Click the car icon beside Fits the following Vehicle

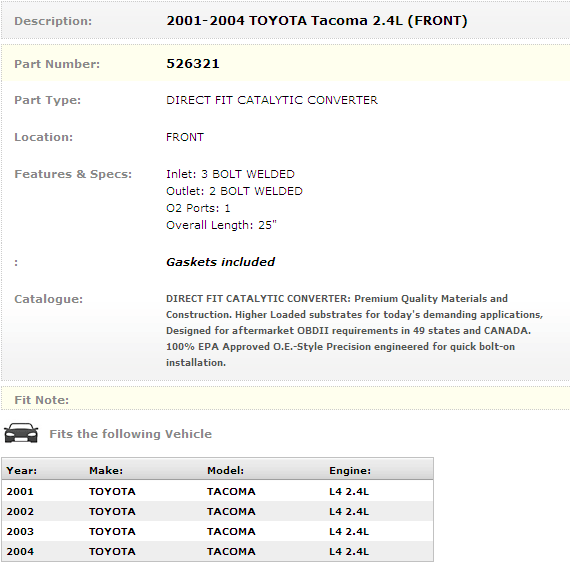coord(21,433)
